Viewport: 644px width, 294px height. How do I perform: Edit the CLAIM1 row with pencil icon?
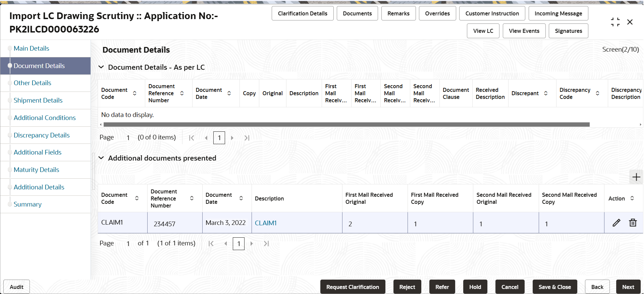coord(616,223)
